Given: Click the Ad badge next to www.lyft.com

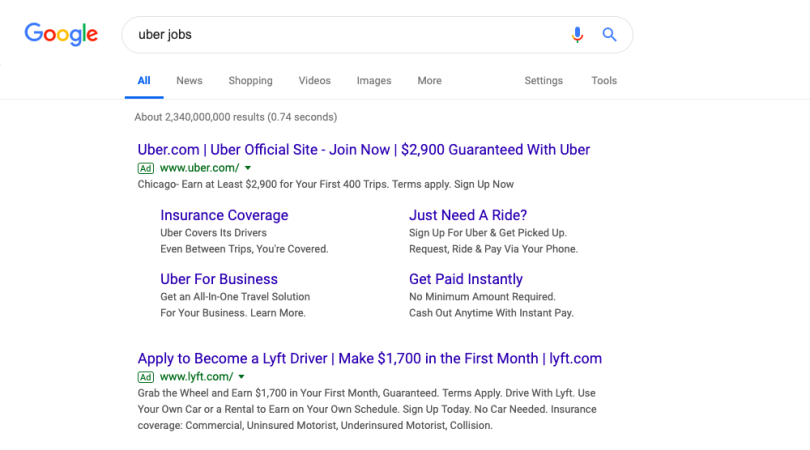Looking at the screenshot, I should tap(146, 377).
